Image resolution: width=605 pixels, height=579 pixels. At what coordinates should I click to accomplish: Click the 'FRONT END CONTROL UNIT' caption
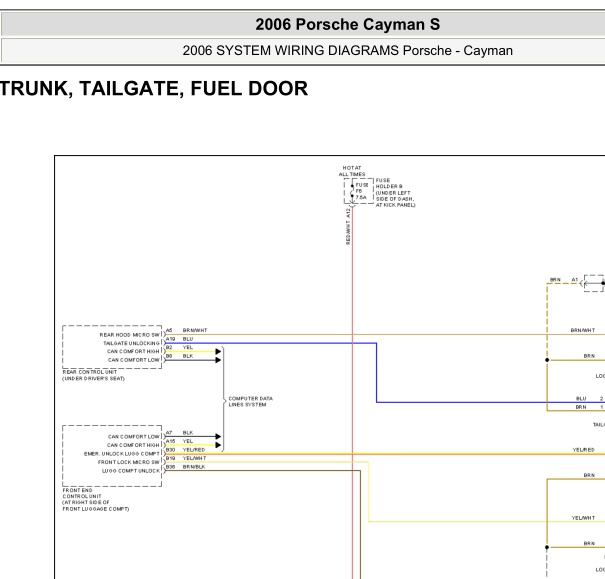[95, 500]
